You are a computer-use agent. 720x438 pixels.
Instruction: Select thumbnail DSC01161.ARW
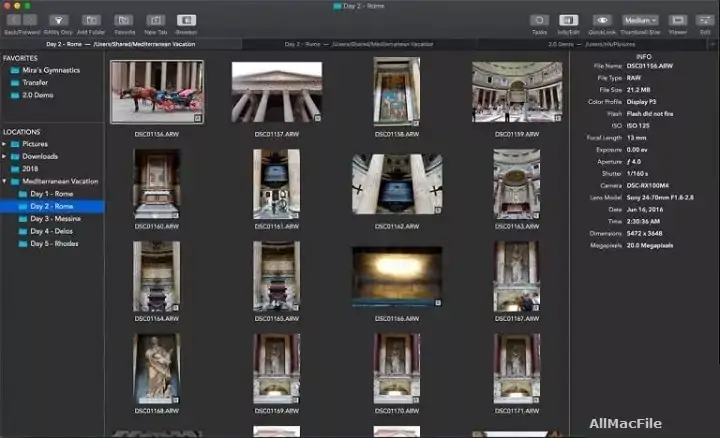pyautogui.click(x=276, y=184)
